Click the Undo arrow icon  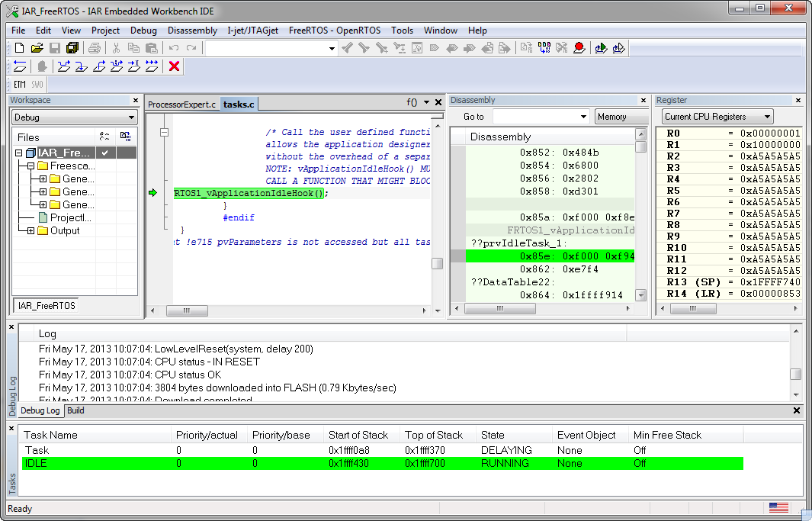click(174, 48)
